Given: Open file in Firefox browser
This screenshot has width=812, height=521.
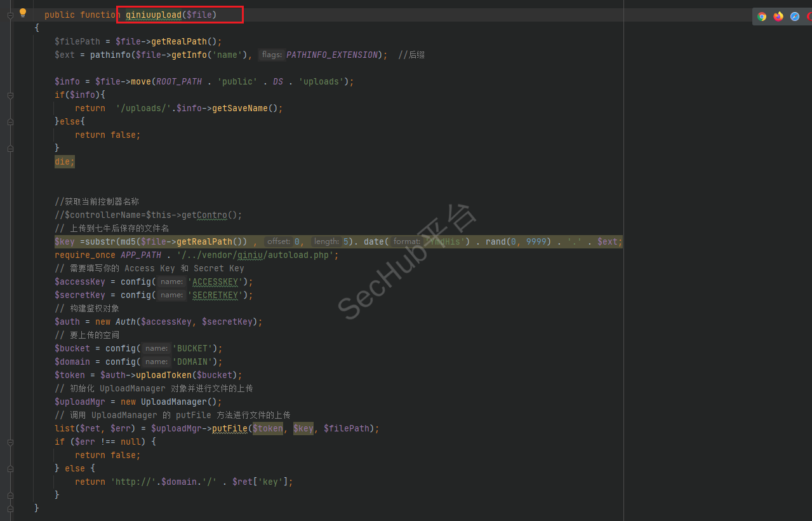Looking at the screenshot, I should [x=778, y=17].
